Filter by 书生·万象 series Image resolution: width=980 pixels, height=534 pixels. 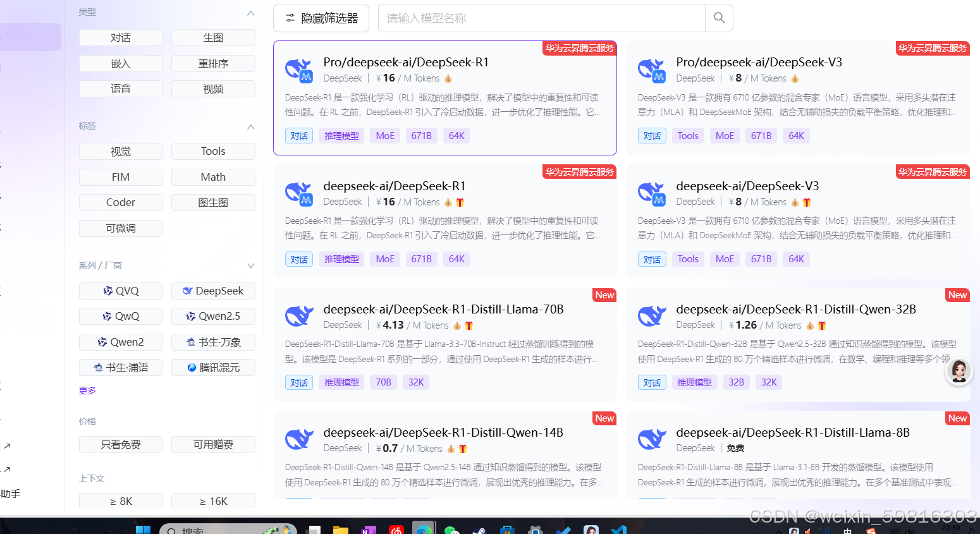tap(213, 343)
